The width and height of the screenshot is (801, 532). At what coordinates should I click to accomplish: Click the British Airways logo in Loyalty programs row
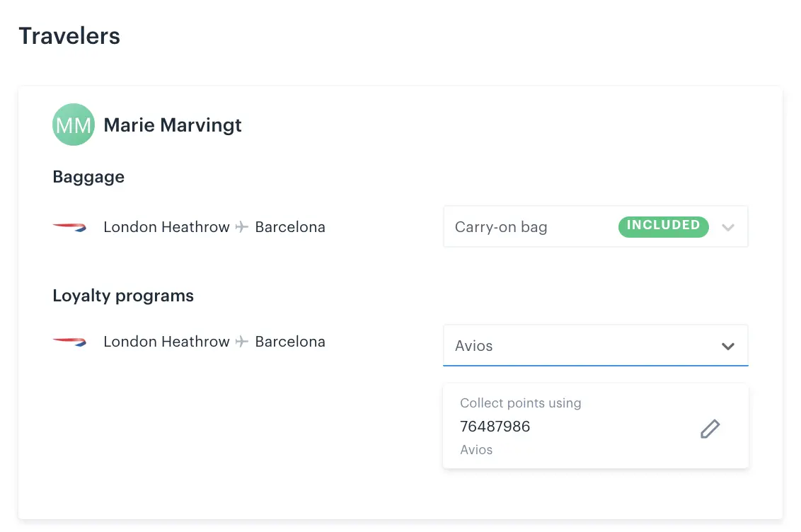[x=69, y=342]
